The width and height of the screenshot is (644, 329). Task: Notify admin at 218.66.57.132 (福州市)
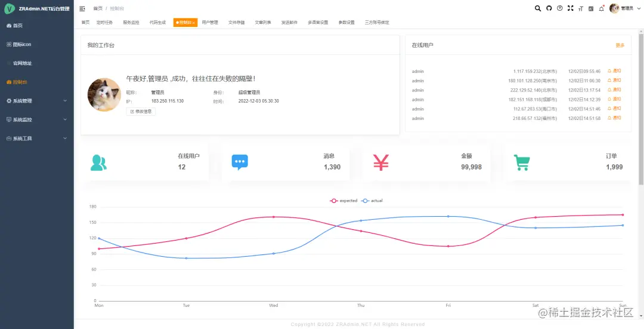tap(614, 118)
